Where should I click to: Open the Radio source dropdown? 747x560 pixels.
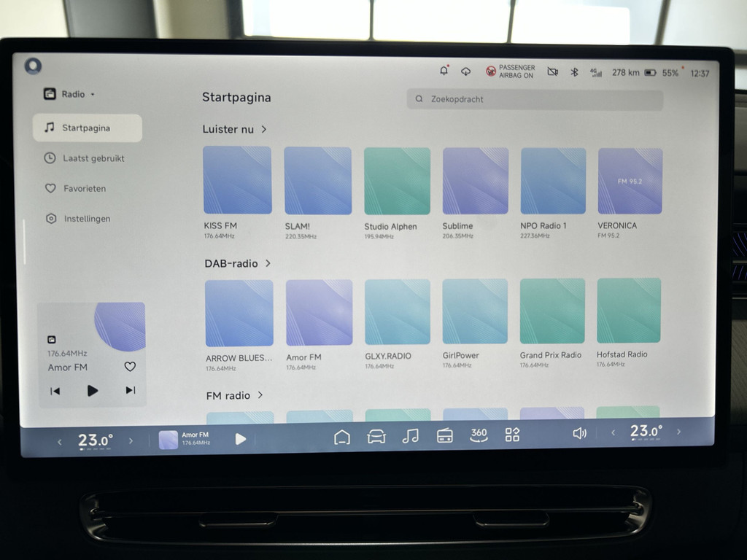(70, 94)
